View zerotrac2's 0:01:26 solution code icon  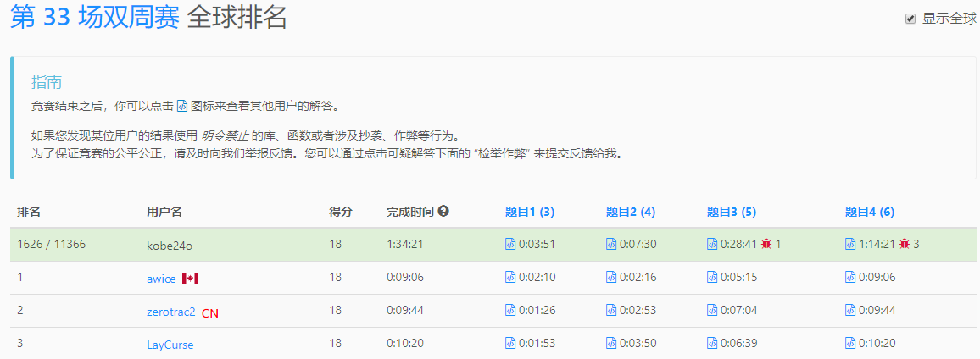click(510, 310)
